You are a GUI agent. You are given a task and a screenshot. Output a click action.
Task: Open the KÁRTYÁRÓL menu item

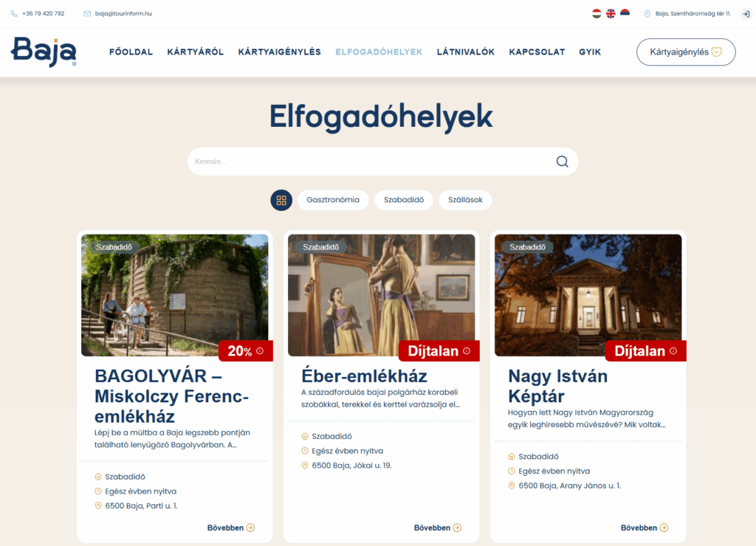click(195, 52)
